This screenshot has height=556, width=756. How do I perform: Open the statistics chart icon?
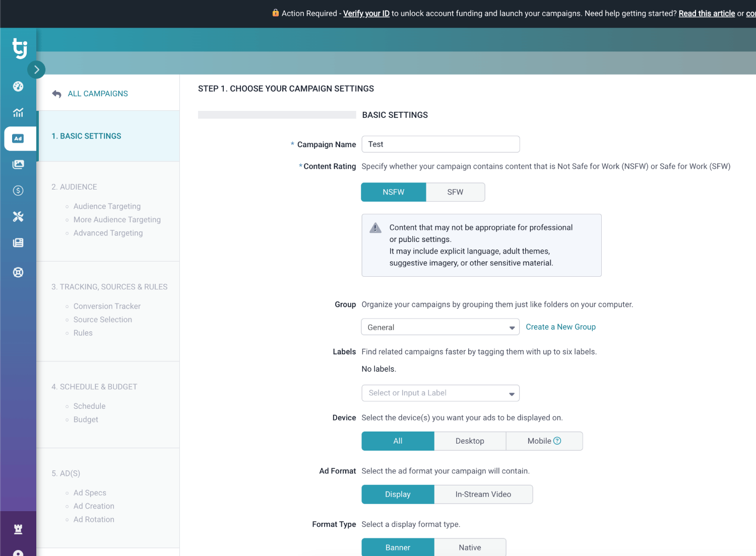[18, 112]
